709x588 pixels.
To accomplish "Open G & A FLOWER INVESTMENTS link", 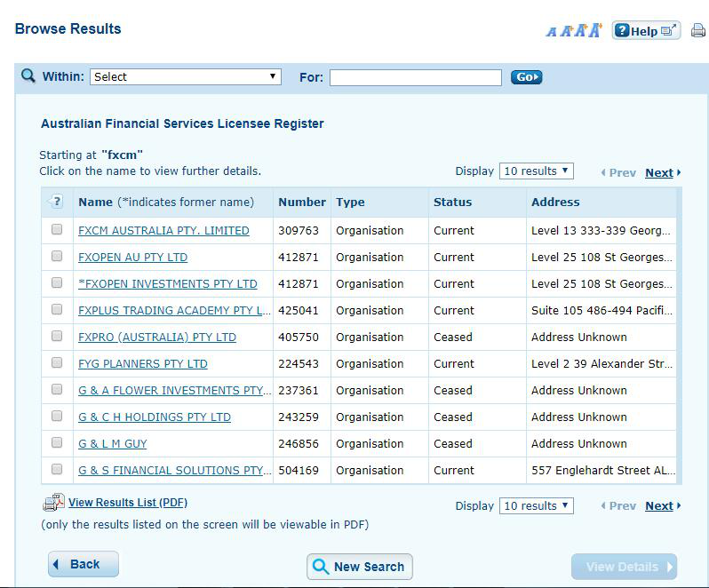I will pyautogui.click(x=175, y=391).
